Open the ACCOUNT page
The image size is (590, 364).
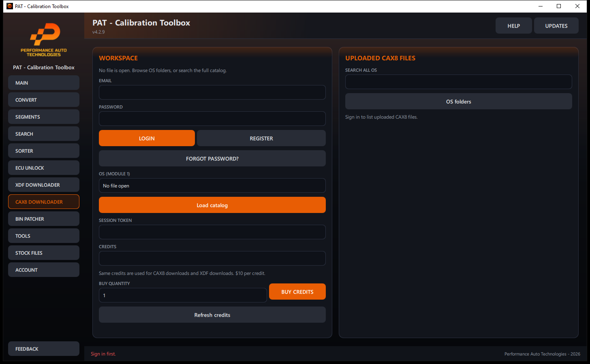click(44, 270)
